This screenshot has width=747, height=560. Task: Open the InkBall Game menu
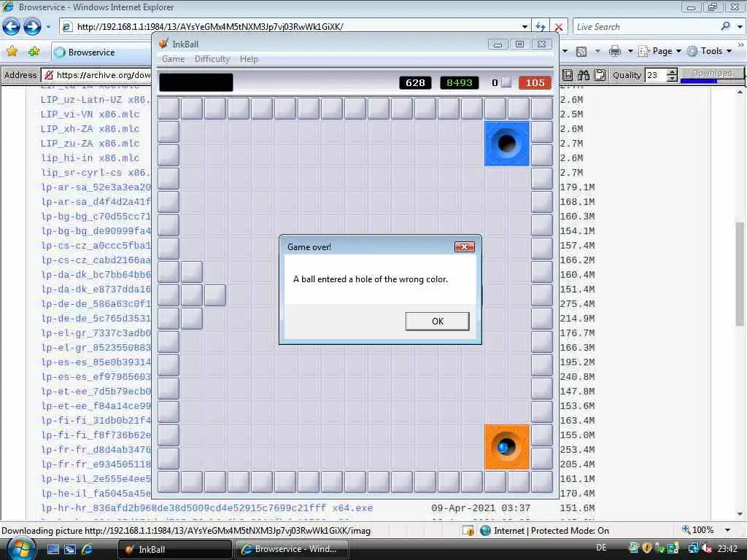pos(173,59)
